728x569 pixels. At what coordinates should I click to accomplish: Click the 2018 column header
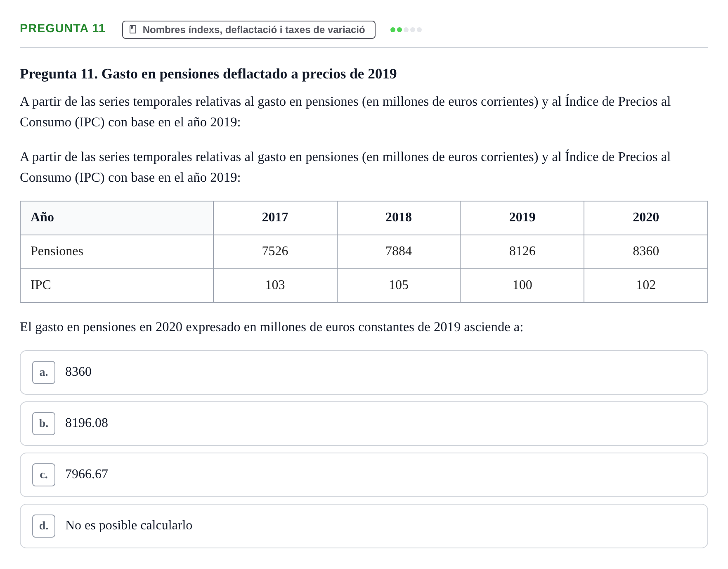click(x=399, y=218)
